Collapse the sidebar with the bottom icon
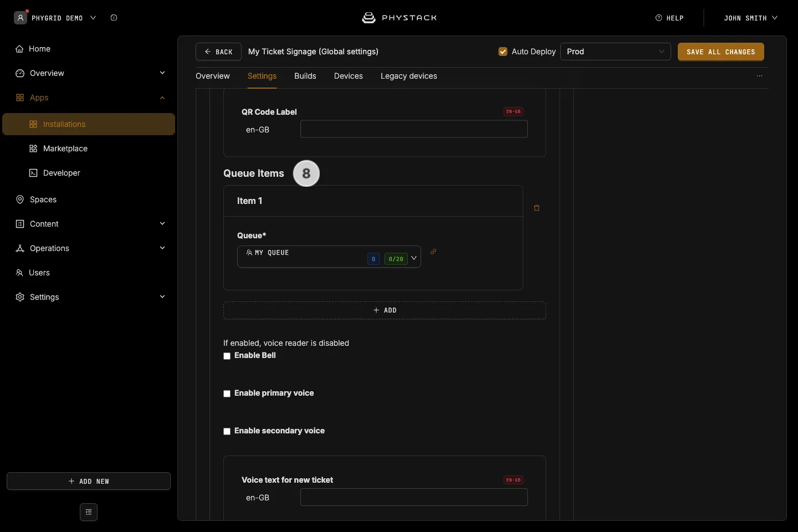798x532 pixels. tap(89, 512)
